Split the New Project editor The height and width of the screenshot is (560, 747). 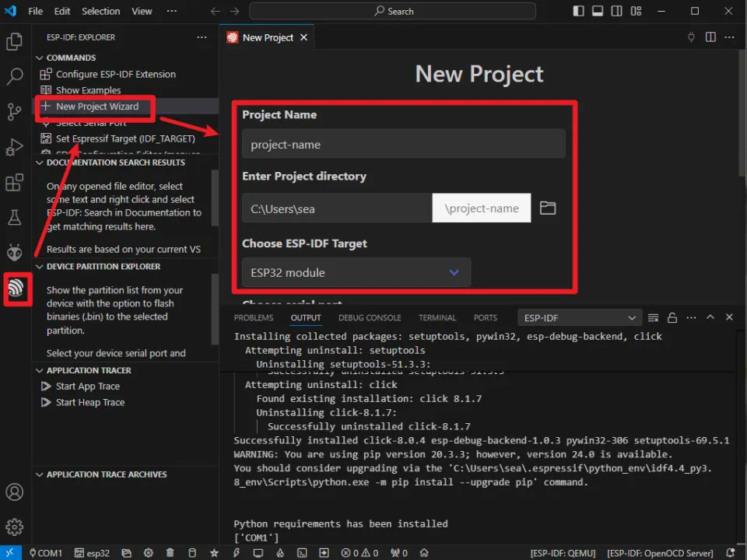[710, 37]
